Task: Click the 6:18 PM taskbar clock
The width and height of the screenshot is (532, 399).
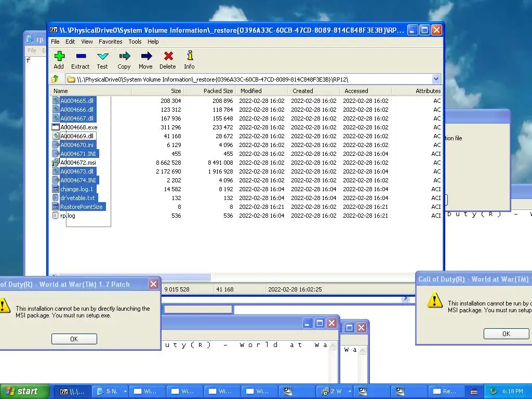Action: [513, 392]
